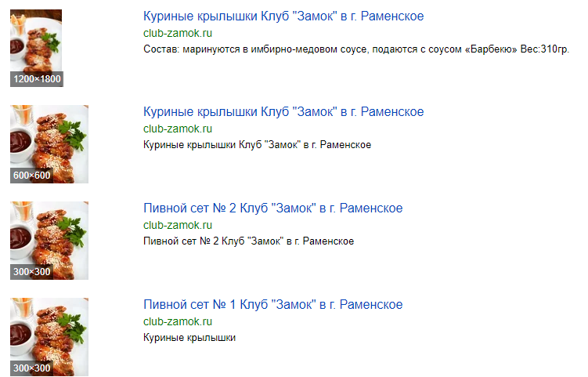The height and width of the screenshot is (377, 588).
Task: Click club-zamok.ru under "Пивной сет № 1"
Action: coord(178,321)
